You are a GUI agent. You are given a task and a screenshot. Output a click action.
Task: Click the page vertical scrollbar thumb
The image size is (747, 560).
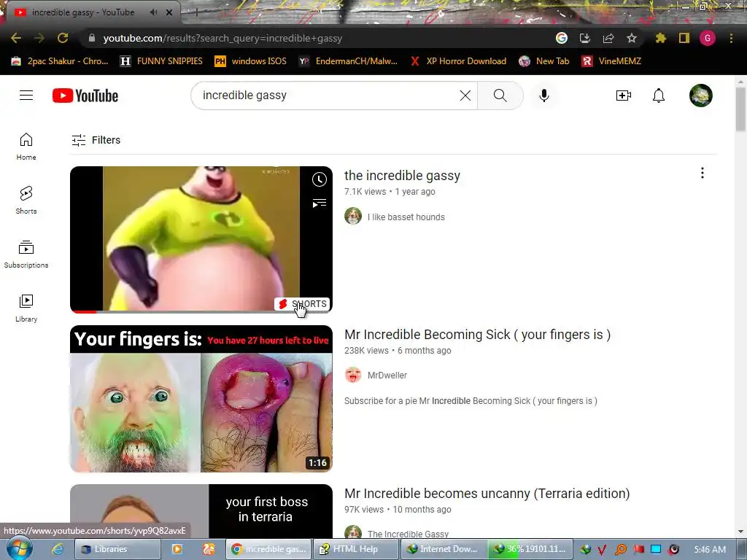click(x=740, y=109)
